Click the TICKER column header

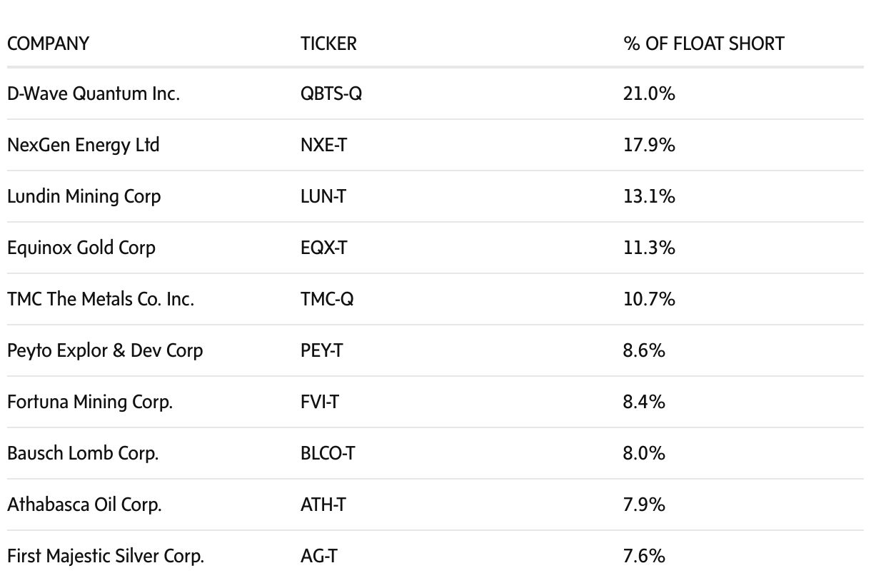pyautogui.click(x=328, y=44)
